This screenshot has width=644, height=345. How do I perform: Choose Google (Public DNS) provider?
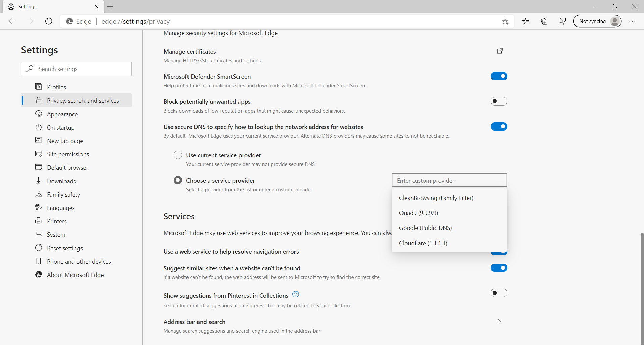tap(449, 228)
